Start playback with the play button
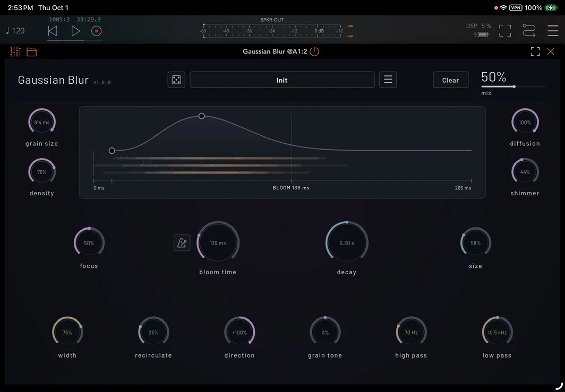This screenshot has width=565, height=392. point(75,31)
